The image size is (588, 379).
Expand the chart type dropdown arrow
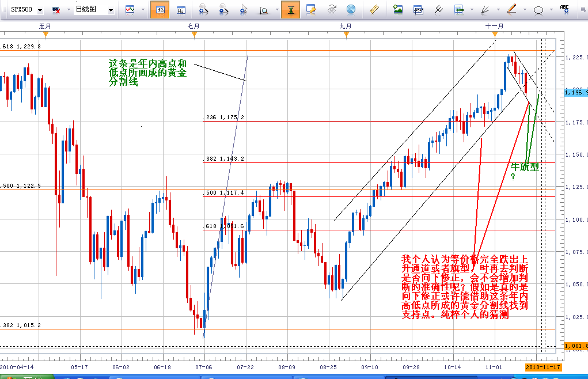pos(143,10)
